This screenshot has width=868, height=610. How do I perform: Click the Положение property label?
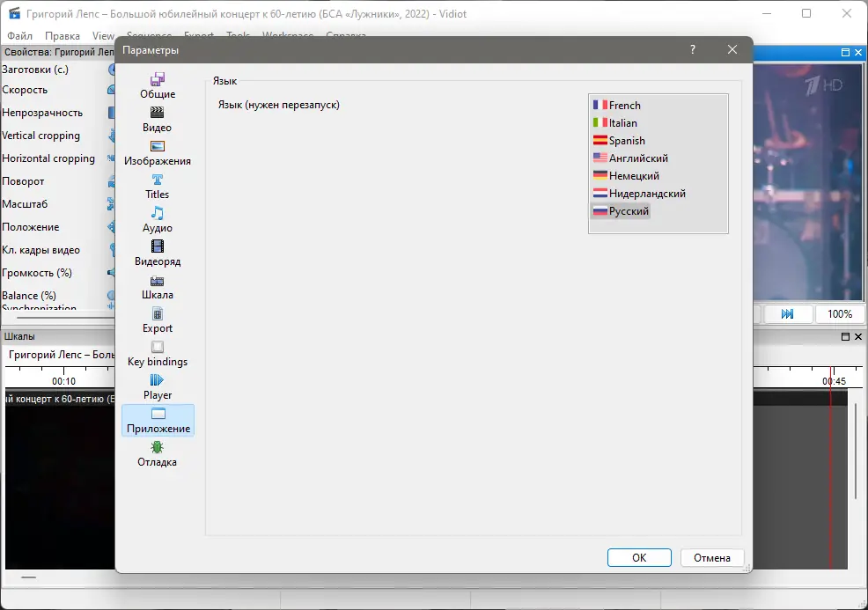click(31, 227)
